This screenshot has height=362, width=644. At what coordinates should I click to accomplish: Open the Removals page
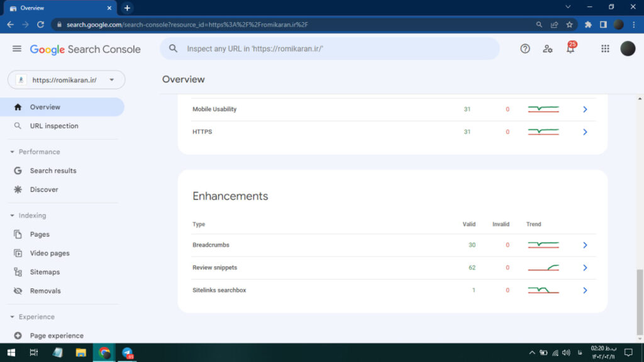pos(45,291)
